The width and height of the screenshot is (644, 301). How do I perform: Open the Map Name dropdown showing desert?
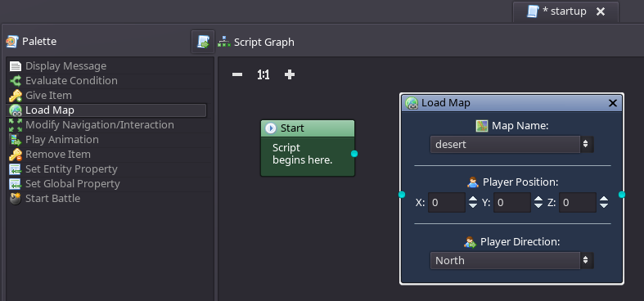click(x=511, y=145)
